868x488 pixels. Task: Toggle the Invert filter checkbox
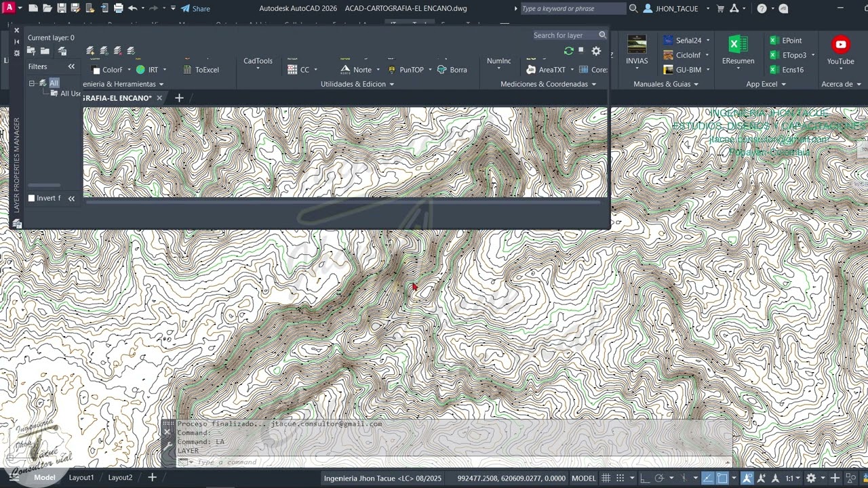tap(31, 198)
